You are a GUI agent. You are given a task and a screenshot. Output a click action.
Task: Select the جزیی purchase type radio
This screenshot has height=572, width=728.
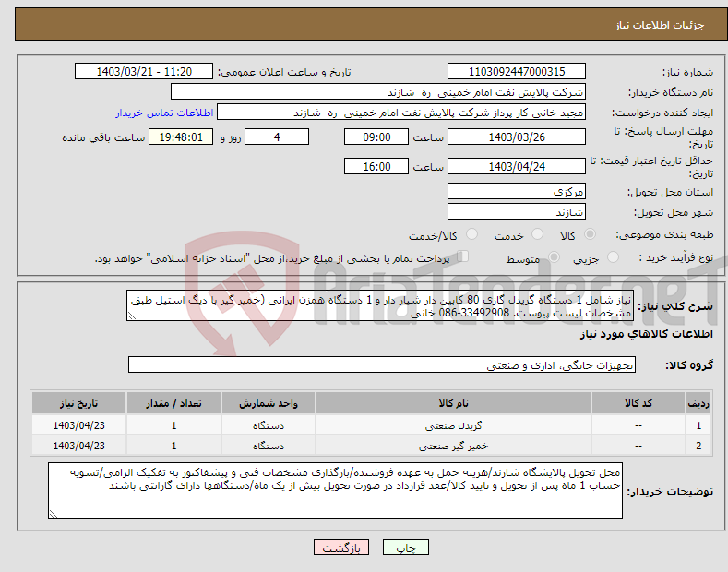[613, 257]
